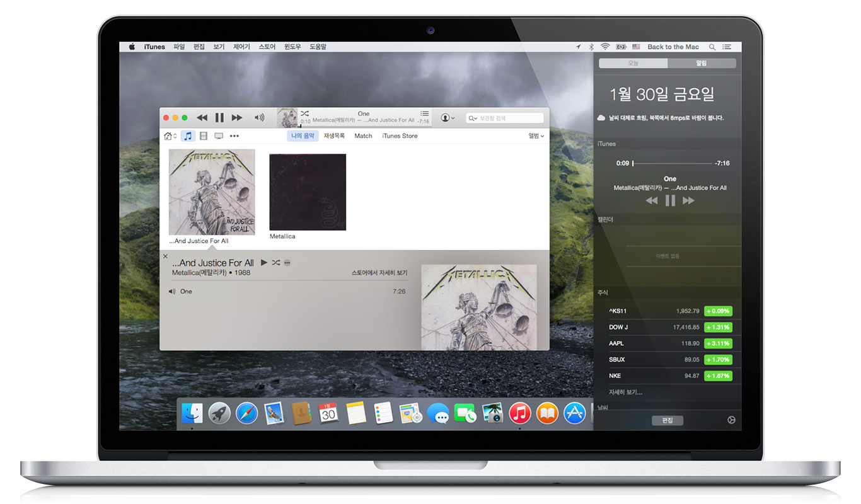The image size is (861, 504).
Task: Click the 스토어에서 자세히 보기 link
Action: click(379, 273)
